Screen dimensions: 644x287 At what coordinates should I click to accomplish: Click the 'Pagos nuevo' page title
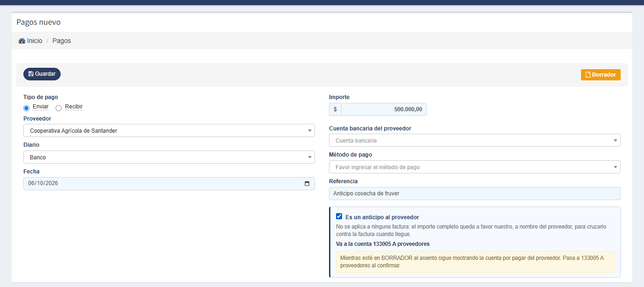pyautogui.click(x=39, y=22)
